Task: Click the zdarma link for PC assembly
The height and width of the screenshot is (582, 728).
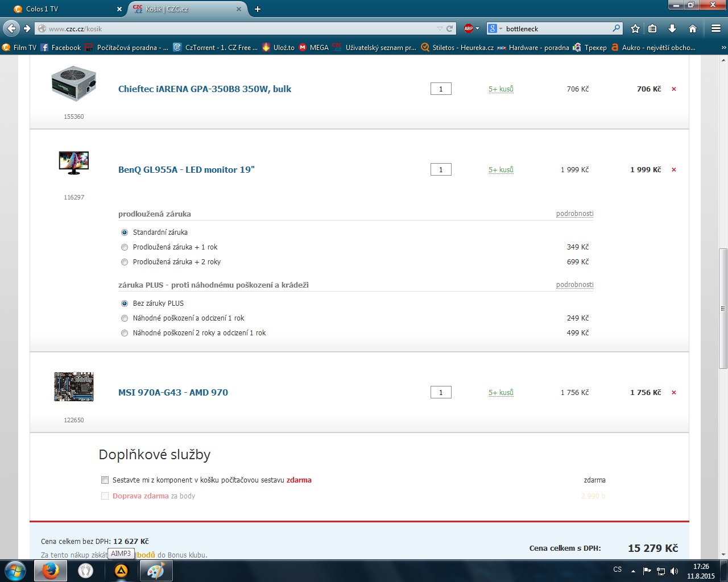Action: 299,480
